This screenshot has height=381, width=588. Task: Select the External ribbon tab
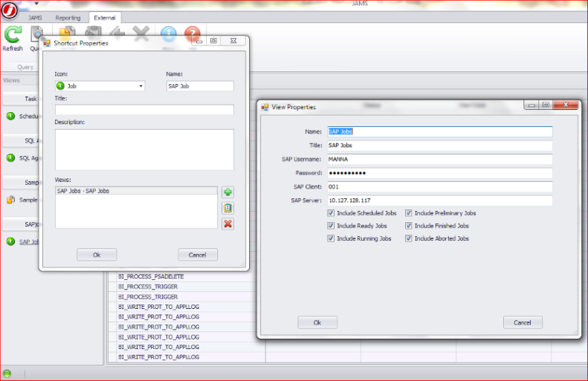coord(105,18)
